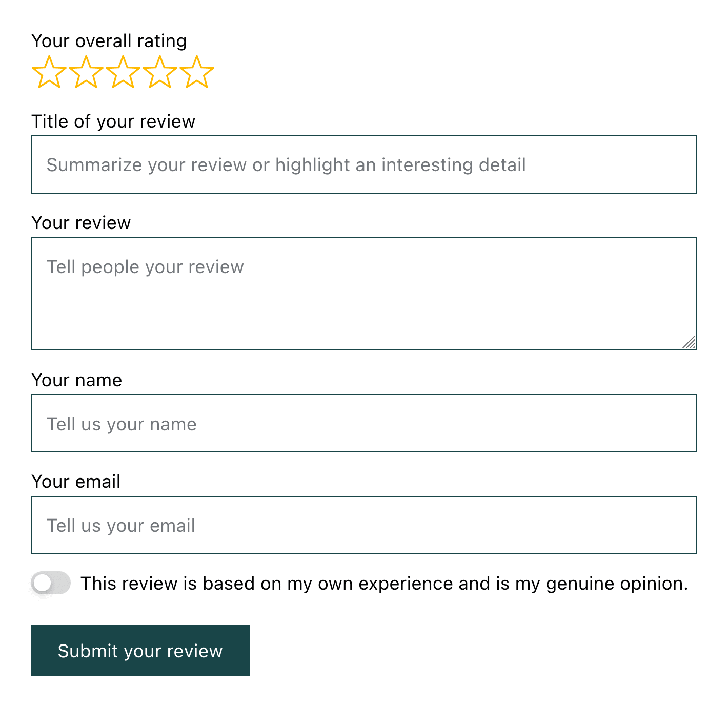Screen dimensions: 728x707
Task: Enable the genuine opinion toggle switch
Action: 51,583
